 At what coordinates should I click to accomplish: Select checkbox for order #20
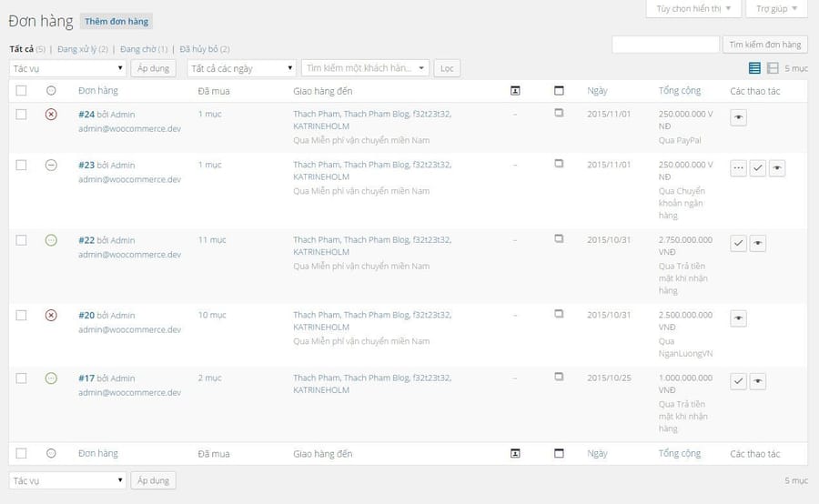(21, 316)
